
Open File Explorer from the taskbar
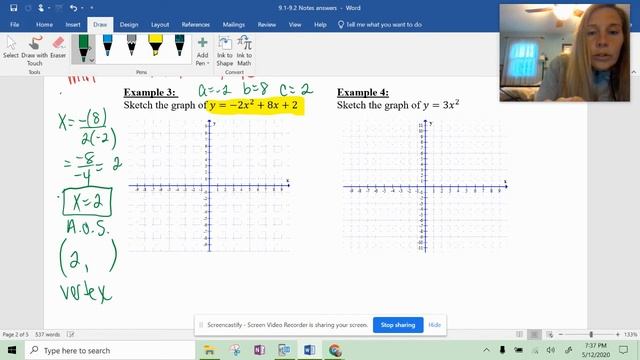coord(209,350)
